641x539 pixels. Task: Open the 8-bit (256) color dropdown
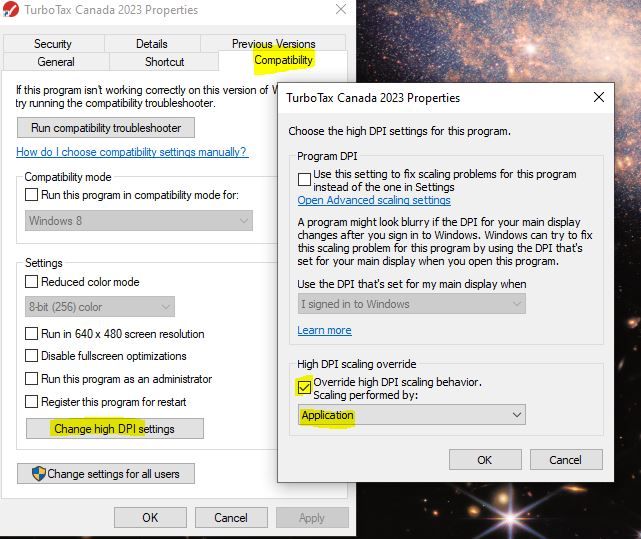100,307
